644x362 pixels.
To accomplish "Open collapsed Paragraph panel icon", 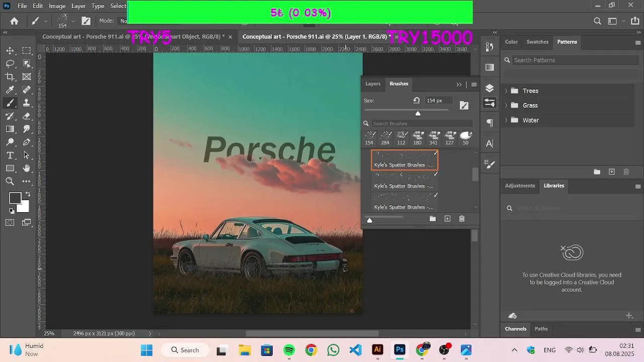I will [490, 123].
